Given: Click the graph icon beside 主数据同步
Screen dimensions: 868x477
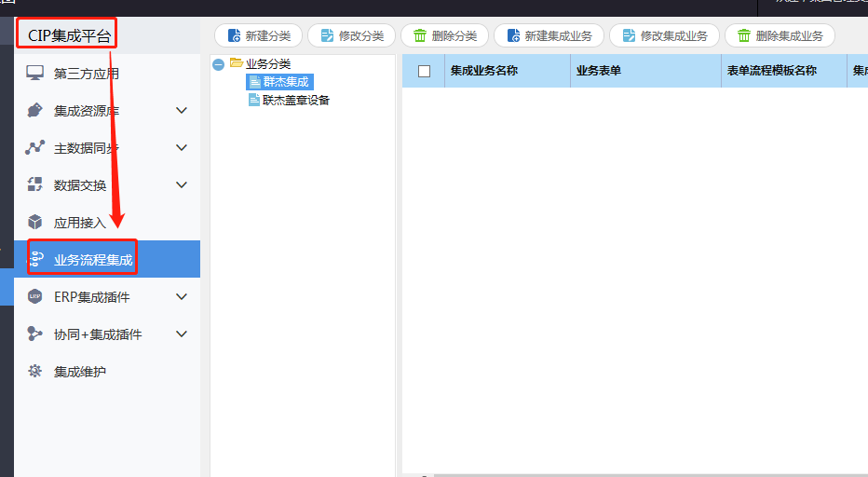Looking at the screenshot, I should click(34, 147).
